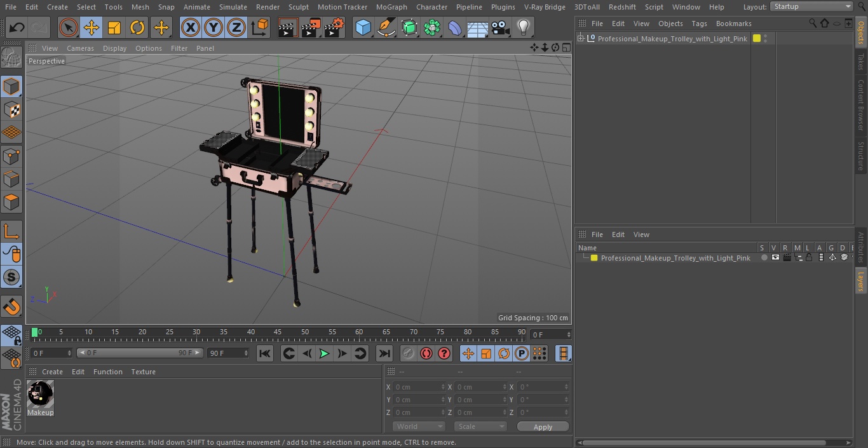Go to start of animation

265,353
